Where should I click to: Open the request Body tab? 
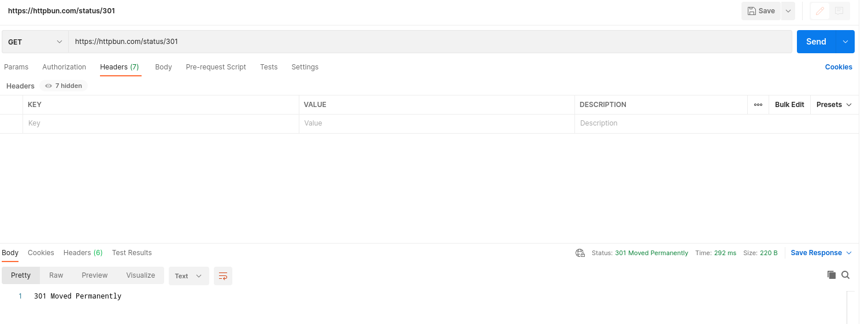pos(164,67)
